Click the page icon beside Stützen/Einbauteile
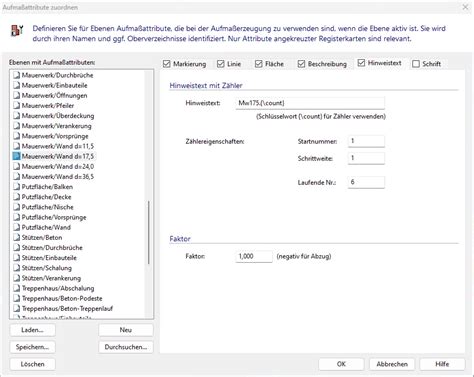 [x=16, y=258]
